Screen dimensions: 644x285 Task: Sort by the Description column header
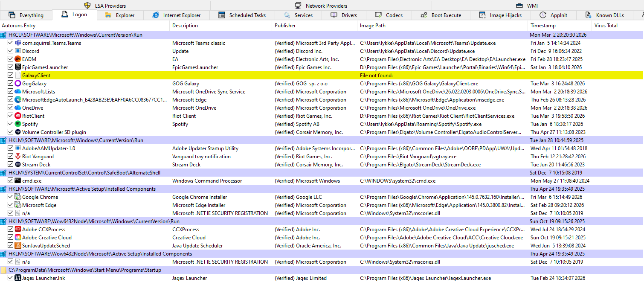[221, 26]
